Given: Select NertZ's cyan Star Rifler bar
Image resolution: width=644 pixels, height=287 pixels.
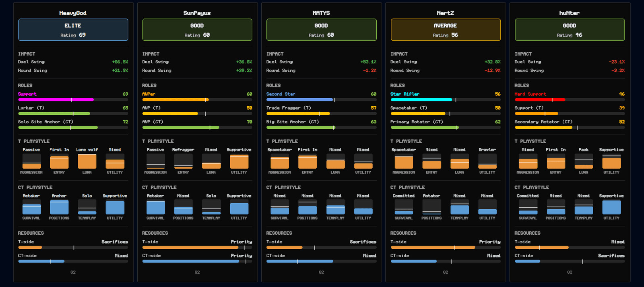Looking at the screenshot, I should [446, 100].
